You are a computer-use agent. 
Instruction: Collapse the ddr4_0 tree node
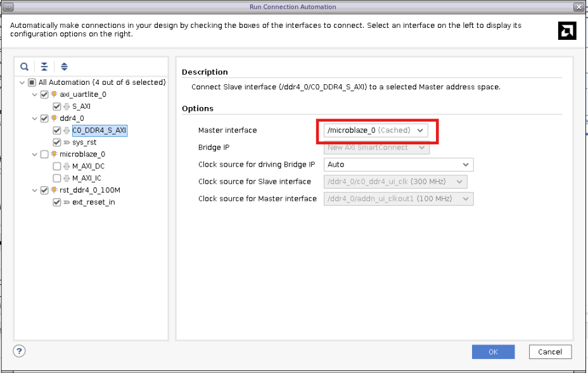[34, 118]
